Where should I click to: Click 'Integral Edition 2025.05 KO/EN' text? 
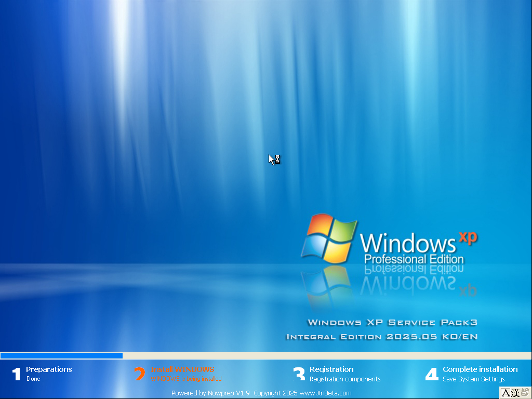tap(382, 337)
